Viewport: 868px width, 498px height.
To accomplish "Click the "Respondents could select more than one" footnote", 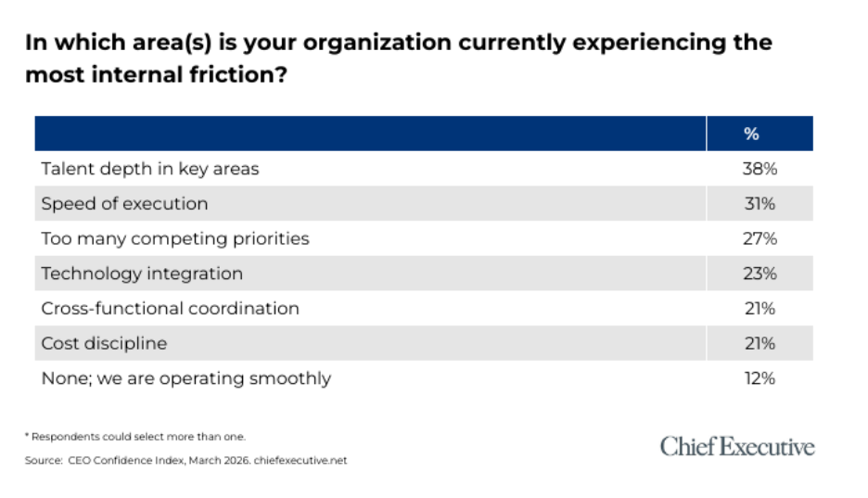I will 135,436.
